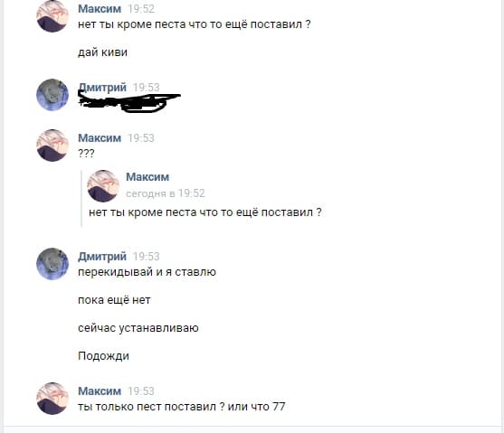Viewport: 504px width, 433px height.
Task: Click the 'сегодня в 19:52' timestamp in quote
Action: (166, 193)
